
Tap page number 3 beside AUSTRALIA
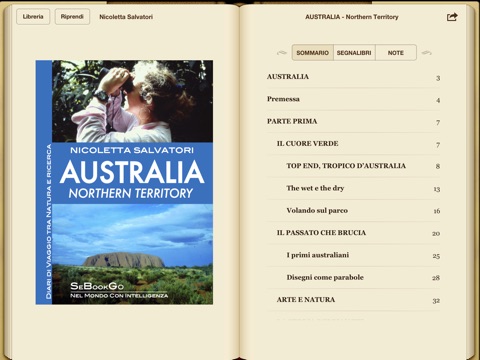click(438, 78)
